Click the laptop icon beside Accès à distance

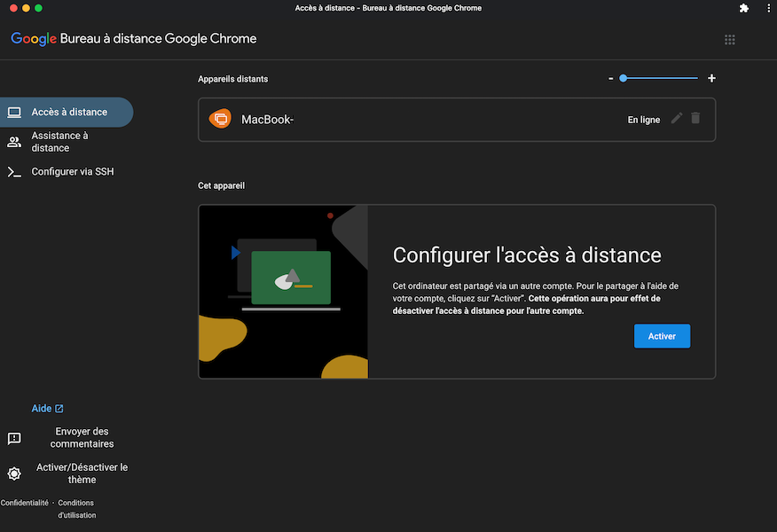click(x=14, y=113)
